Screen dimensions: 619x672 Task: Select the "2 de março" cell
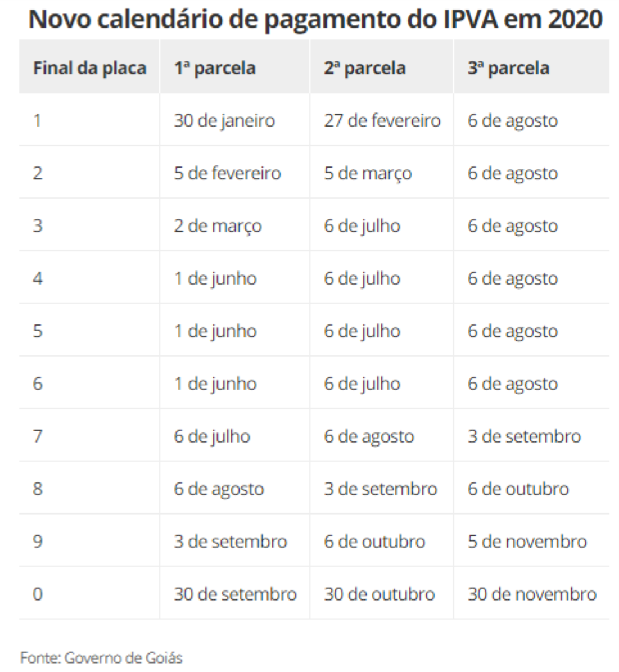[218, 226]
